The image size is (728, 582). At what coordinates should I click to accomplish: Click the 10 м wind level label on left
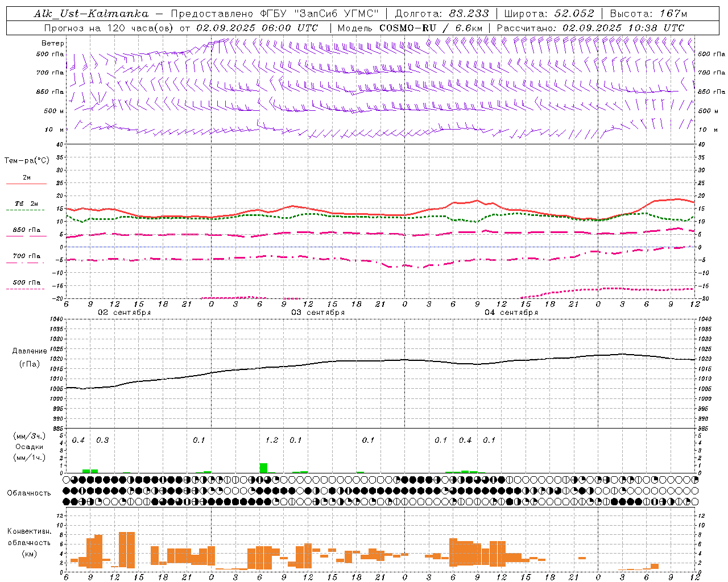(55, 130)
